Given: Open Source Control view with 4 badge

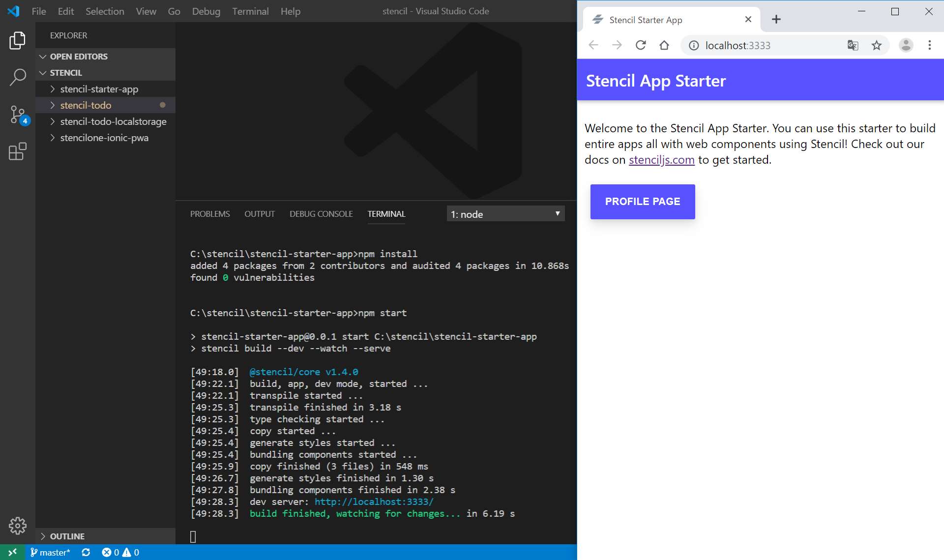Looking at the screenshot, I should point(18,115).
